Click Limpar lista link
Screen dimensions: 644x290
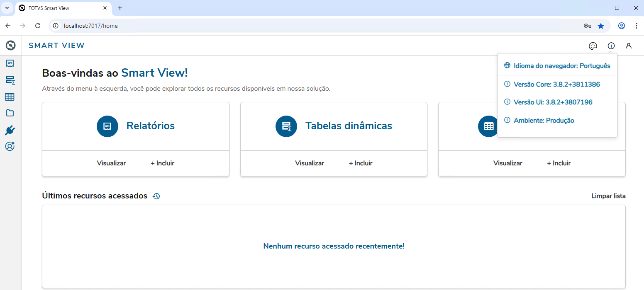tap(608, 196)
